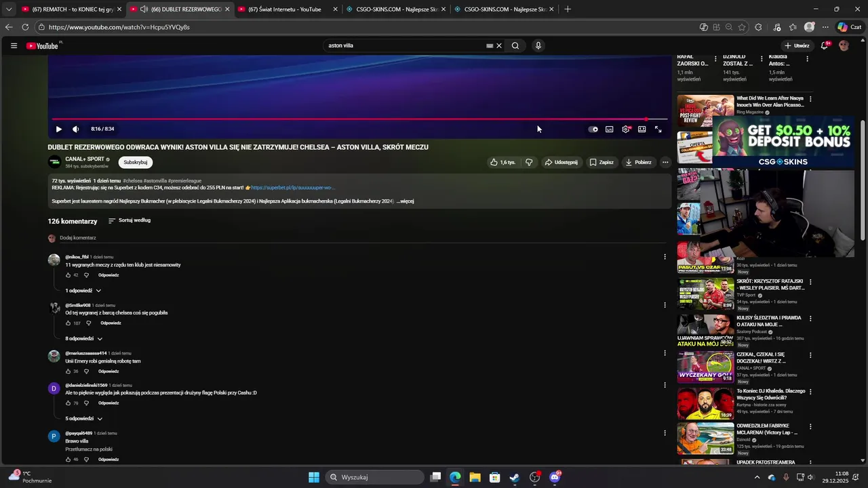Click the Pobierz download button
Screen dimensions: 868x488
[638, 162]
